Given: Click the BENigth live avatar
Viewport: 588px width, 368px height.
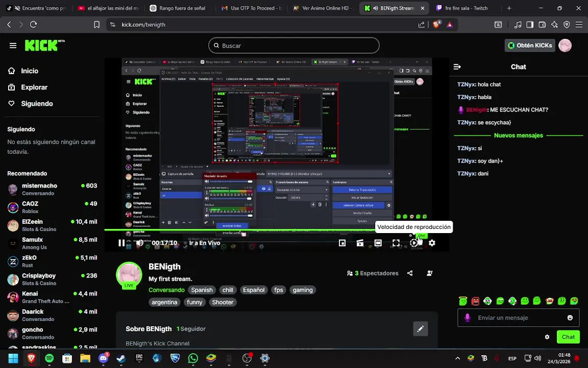Looking at the screenshot, I should 129,275.
